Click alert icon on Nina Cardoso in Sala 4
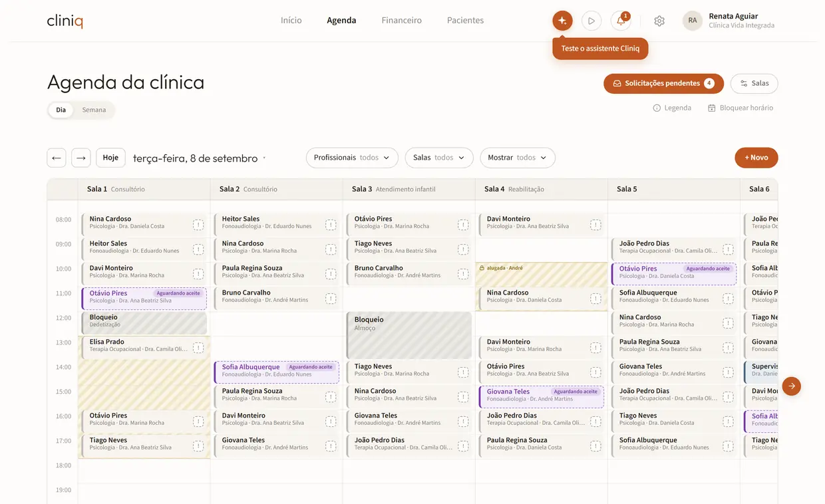Image resolution: width=825 pixels, height=504 pixels. (595, 299)
